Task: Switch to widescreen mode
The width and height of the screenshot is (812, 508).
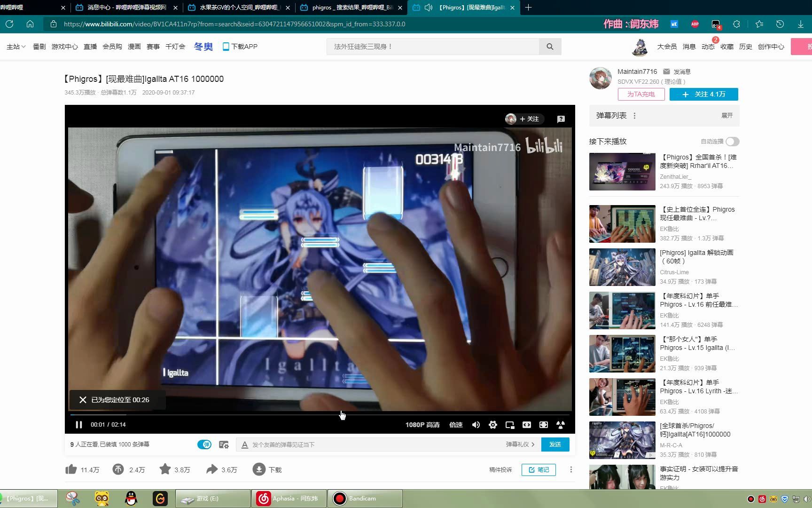Action: coord(527,425)
